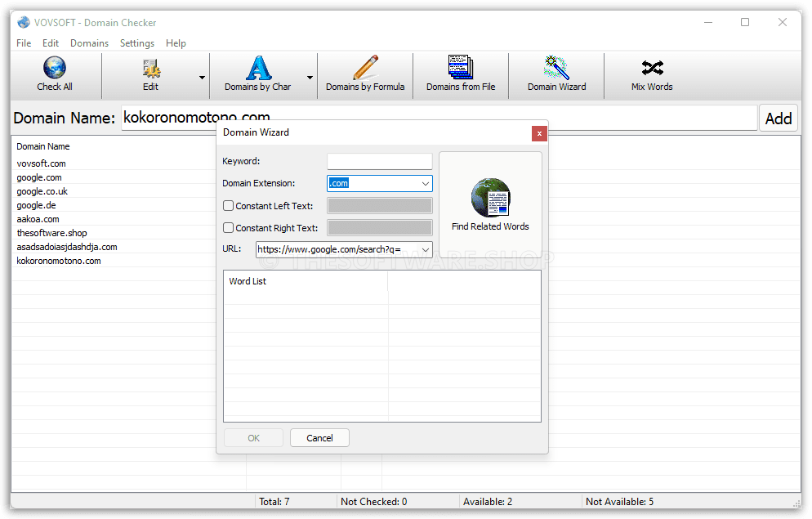Click the Constant Left Text input field
Viewport: 812px width, 519px height.
pyautogui.click(x=380, y=206)
